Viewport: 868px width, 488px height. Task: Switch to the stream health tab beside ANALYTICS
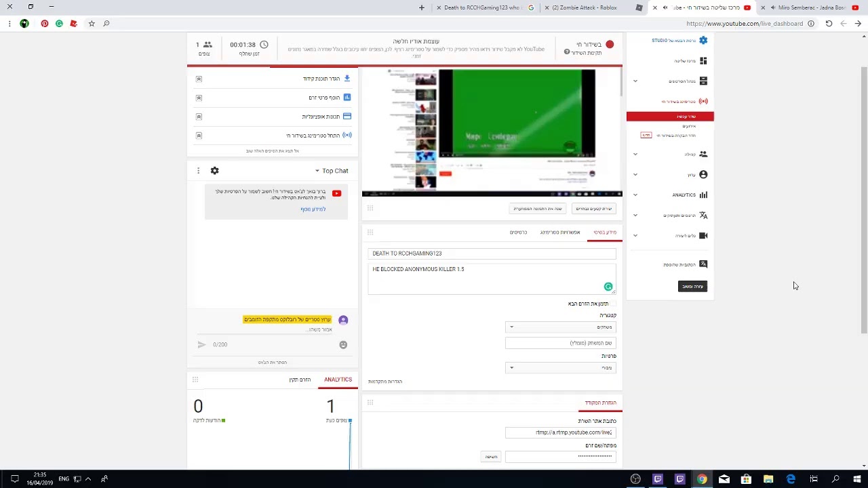tap(300, 380)
